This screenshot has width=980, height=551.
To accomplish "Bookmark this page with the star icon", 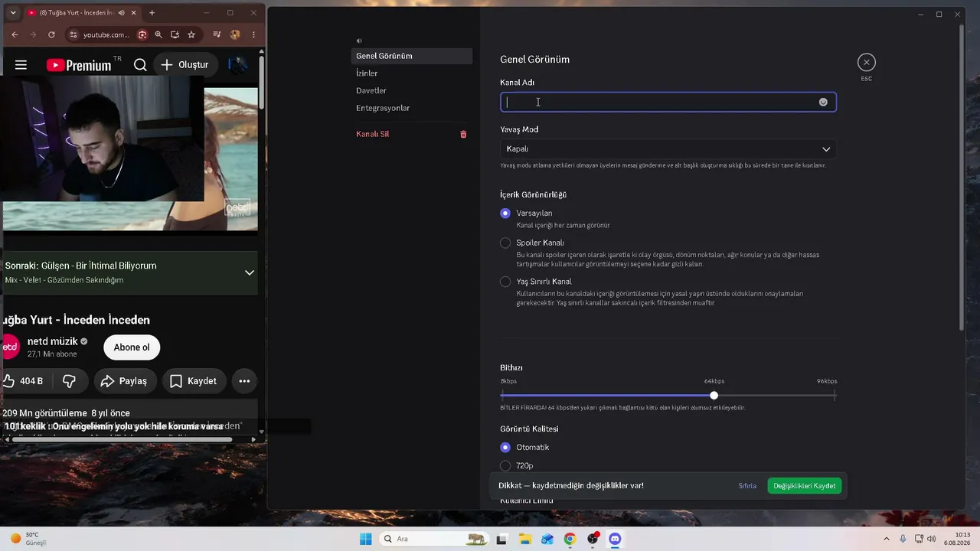I will pos(191,34).
